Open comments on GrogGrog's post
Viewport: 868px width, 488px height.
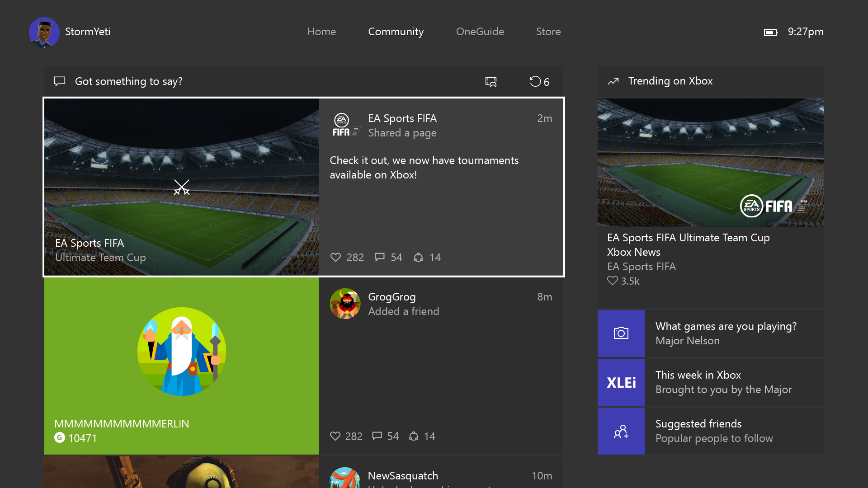pyautogui.click(x=377, y=436)
